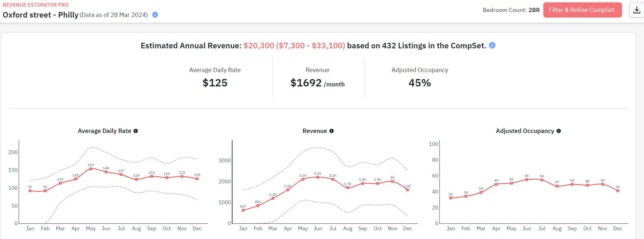Show info for Revenue chart title
Image resolution: width=644 pixels, height=239 pixels.
pyautogui.click(x=331, y=131)
